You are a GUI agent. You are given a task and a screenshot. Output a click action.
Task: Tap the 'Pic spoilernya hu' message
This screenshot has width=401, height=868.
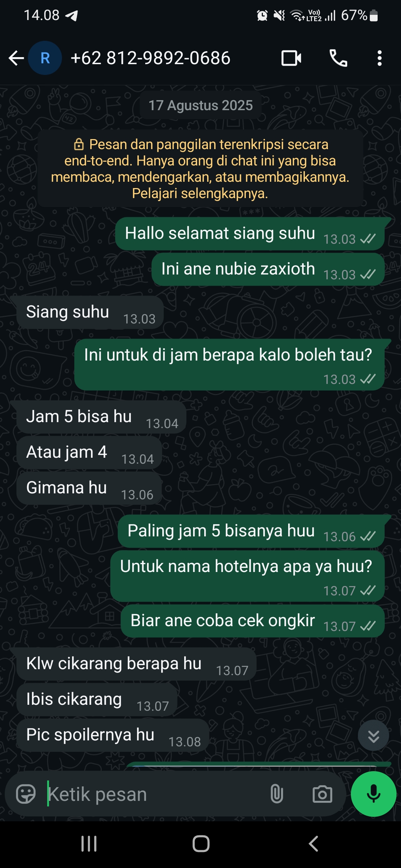tap(113, 735)
